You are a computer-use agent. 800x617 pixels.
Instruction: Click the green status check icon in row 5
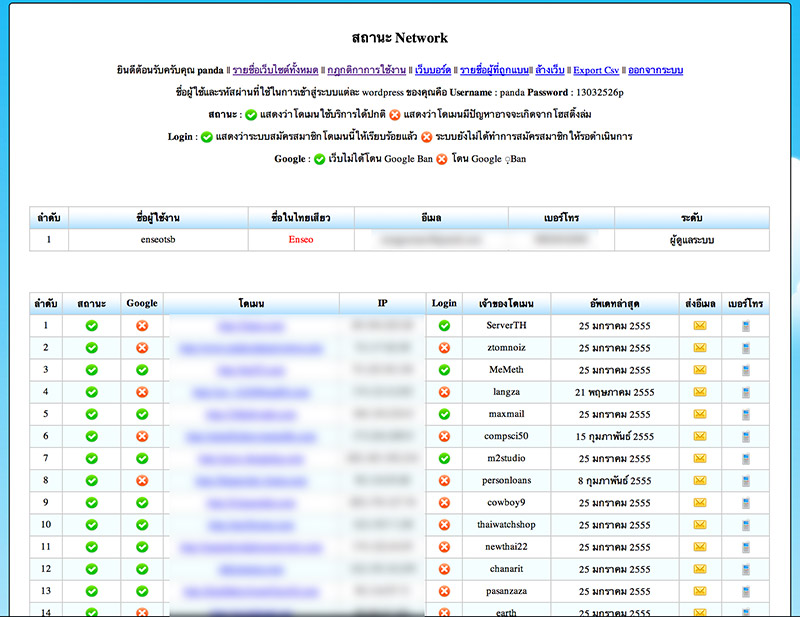91,414
